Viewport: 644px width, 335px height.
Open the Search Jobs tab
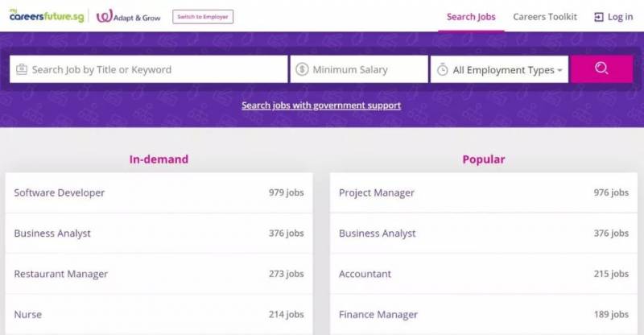pyautogui.click(x=471, y=17)
